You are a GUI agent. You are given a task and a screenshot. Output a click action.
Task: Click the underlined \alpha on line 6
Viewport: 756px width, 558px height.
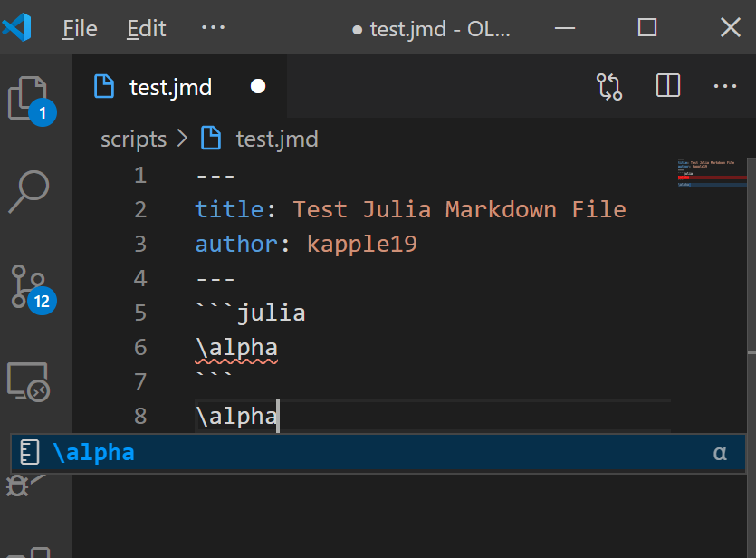pos(236,348)
